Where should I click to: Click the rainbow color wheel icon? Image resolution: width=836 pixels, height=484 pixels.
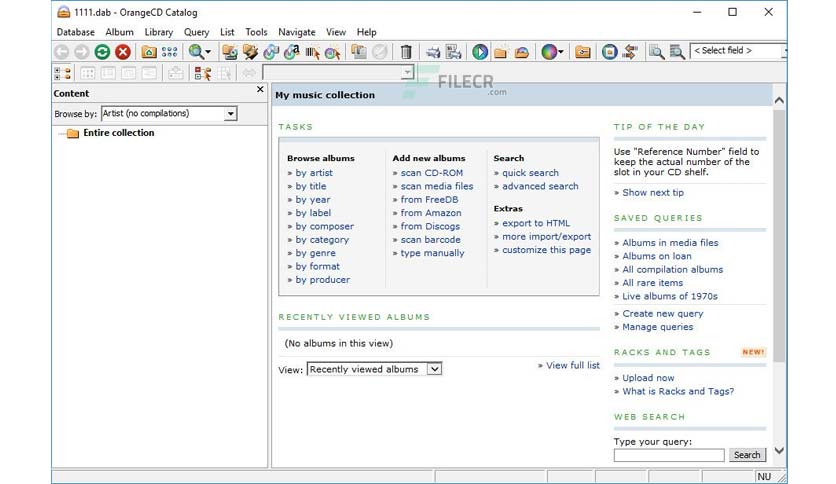549,52
